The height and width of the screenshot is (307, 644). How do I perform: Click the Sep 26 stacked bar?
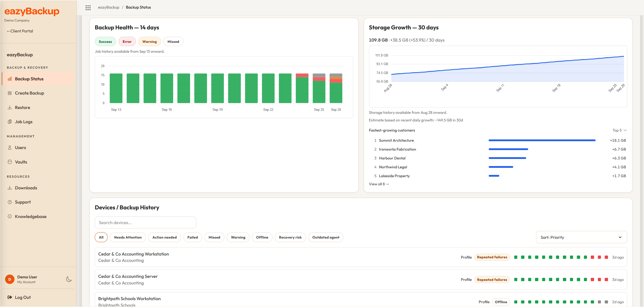pos(336,88)
